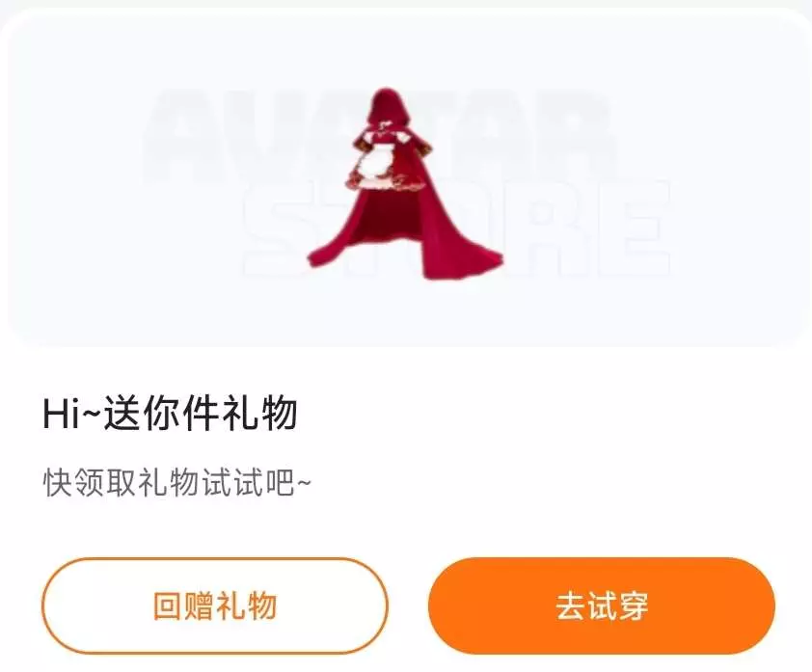Tap the 回赠 text on the outlined button
This screenshot has width=812, height=672.
point(184,605)
